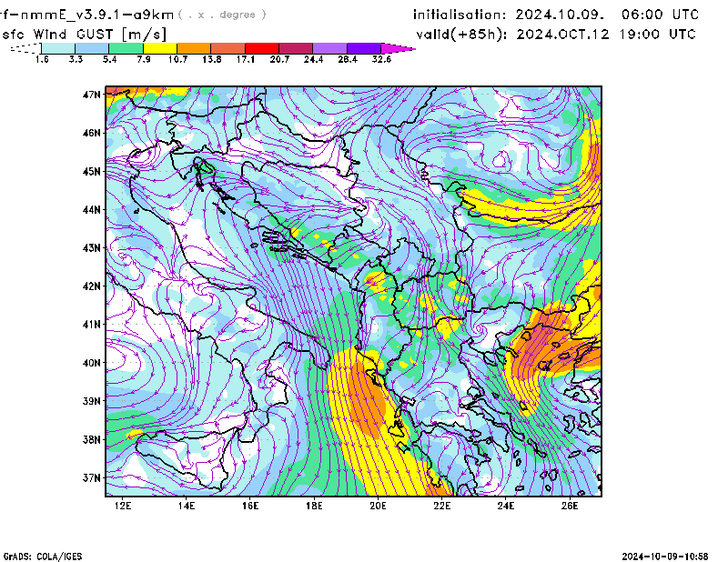Click the 'sfc Wind GUST [m/s]' title

[84, 35]
